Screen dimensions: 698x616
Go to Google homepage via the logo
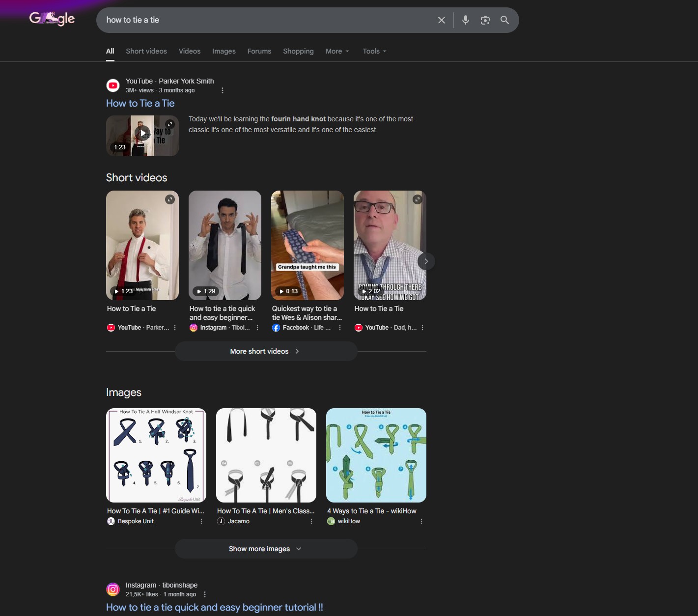pos(52,19)
